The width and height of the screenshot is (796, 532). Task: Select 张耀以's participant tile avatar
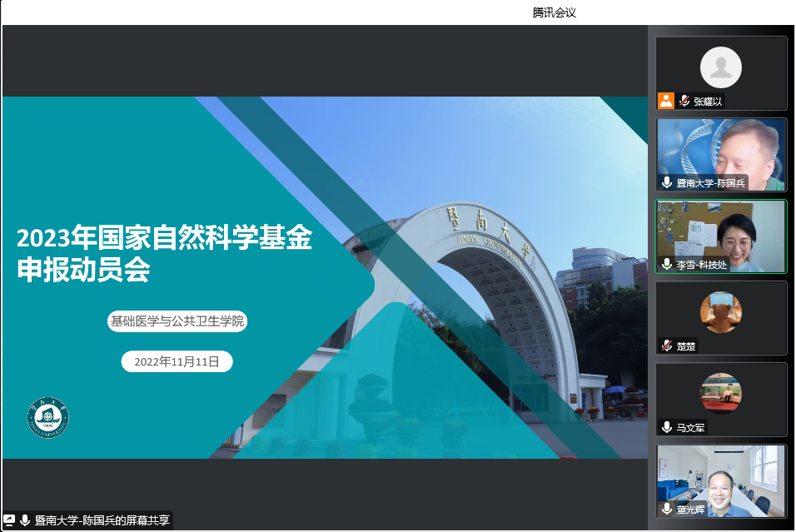click(720, 68)
